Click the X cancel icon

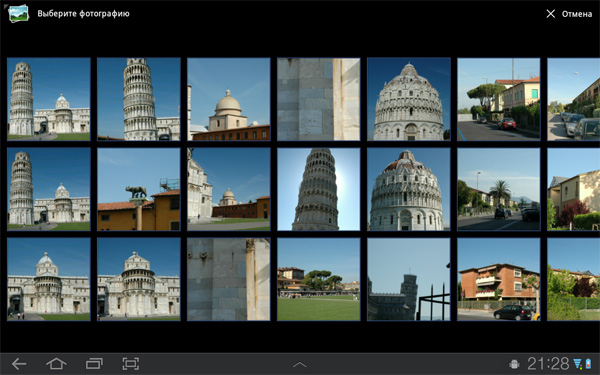550,14
